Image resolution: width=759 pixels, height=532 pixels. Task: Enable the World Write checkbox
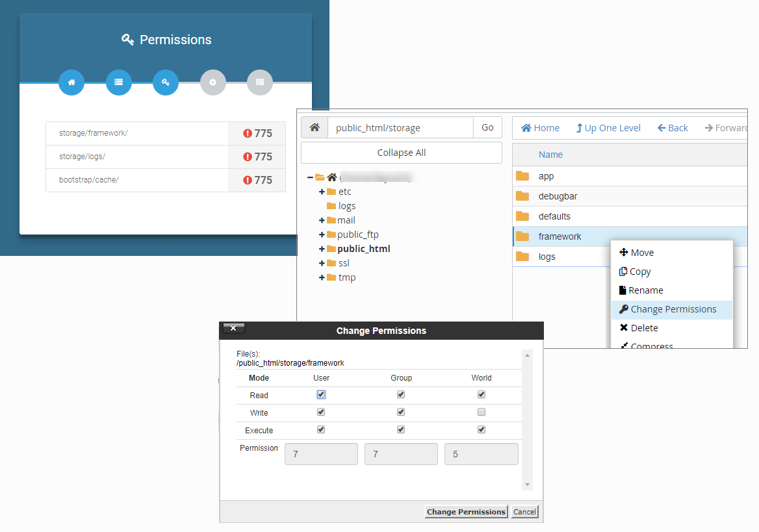click(x=481, y=412)
